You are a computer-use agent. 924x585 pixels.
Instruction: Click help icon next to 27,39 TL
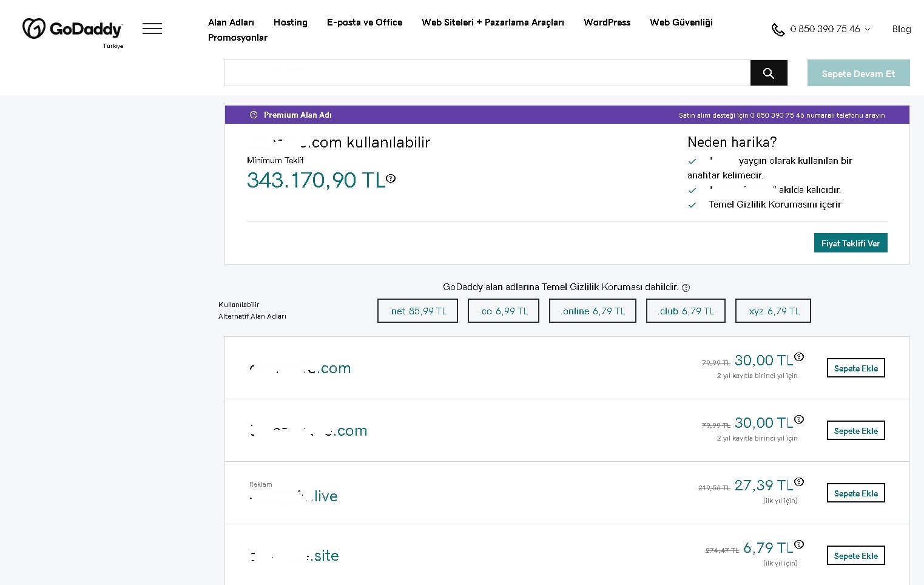(x=799, y=482)
